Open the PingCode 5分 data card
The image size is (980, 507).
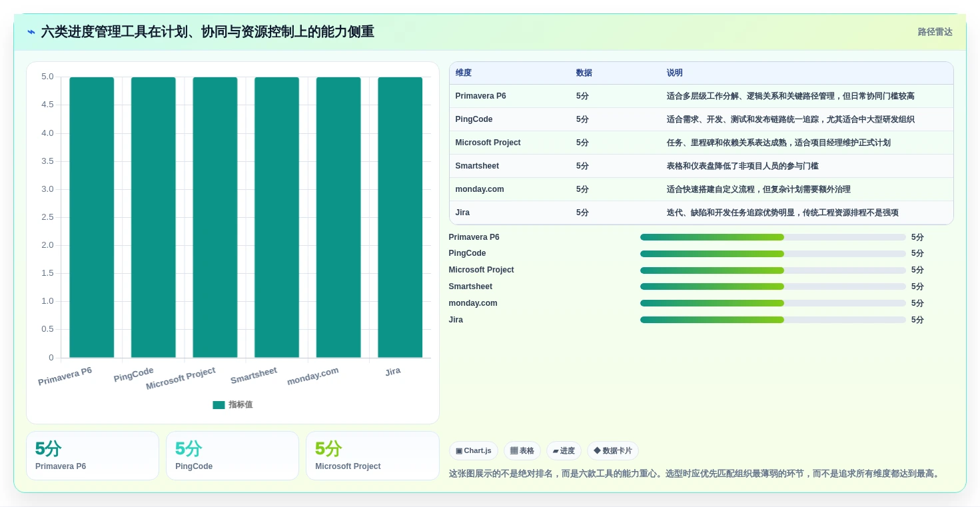point(233,456)
